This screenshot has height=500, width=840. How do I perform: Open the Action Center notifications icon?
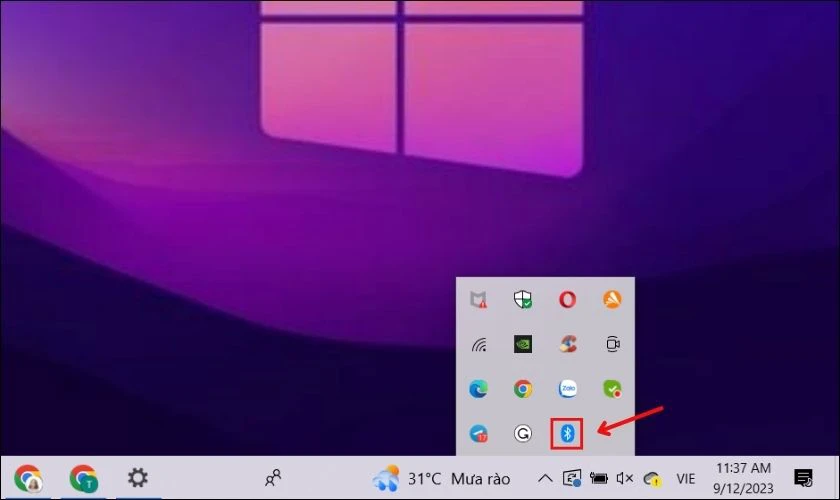804,478
